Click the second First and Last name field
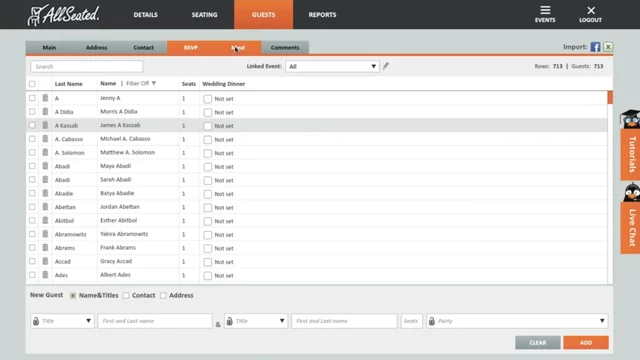Image resolution: width=640 pixels, height=360 pixels. tap(344, 321)
